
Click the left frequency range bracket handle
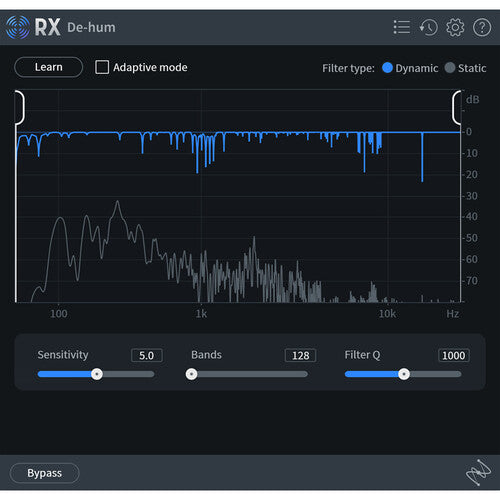[20, 107]
